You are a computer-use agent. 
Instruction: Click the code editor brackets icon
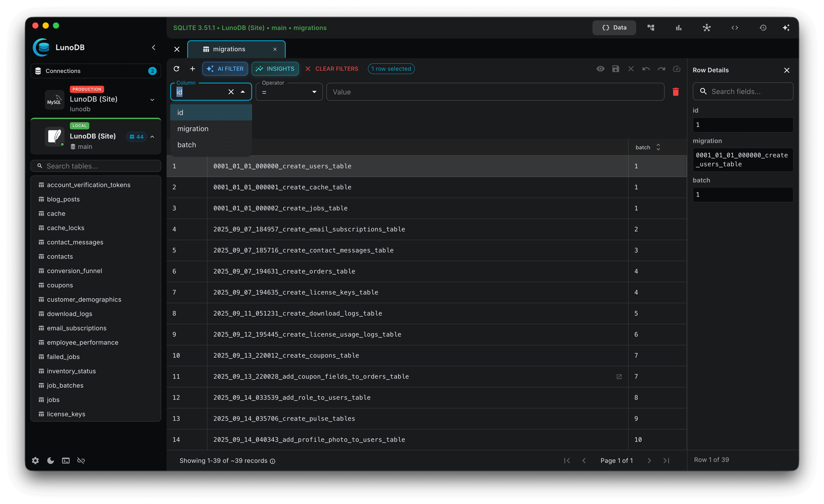pos(735,28)
